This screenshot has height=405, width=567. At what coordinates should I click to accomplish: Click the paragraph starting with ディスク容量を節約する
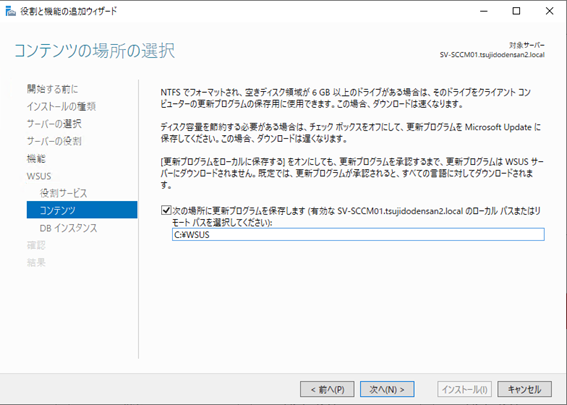point(350,133)
